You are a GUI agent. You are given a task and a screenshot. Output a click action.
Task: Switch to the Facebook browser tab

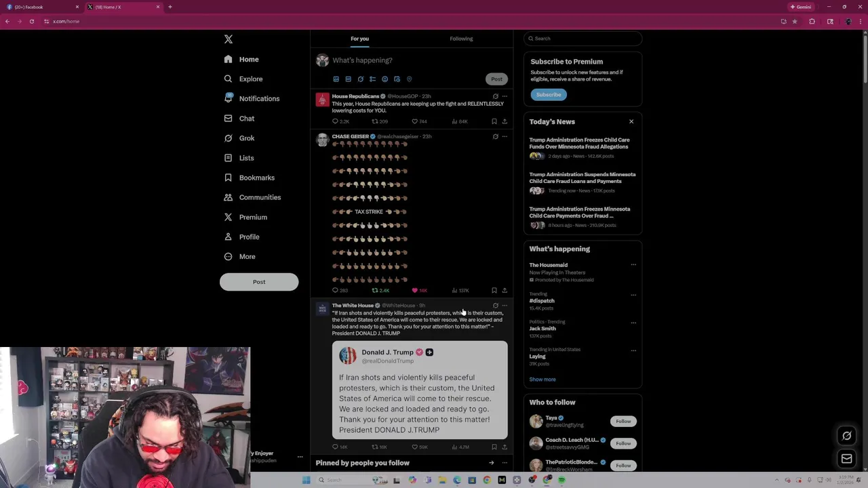pyautogui.click(x=41, y=7)
